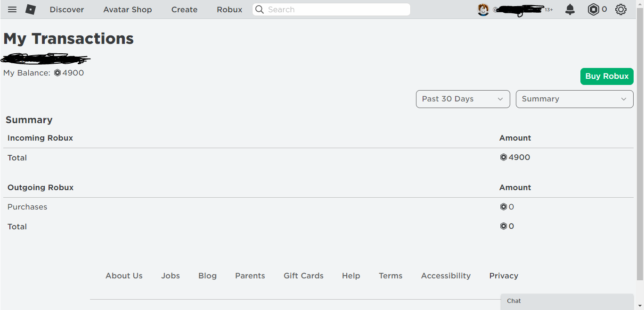Open the Help footer link
This screenshot has height=310, width=644.
tap(351, 276)
